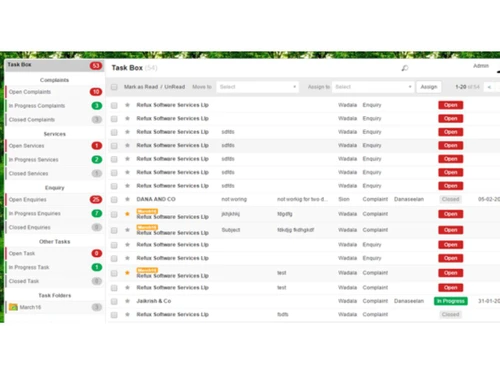
Task: Click 'Danaseelan' assignee on the DANA AND CO row
Action: coord(409,199)
